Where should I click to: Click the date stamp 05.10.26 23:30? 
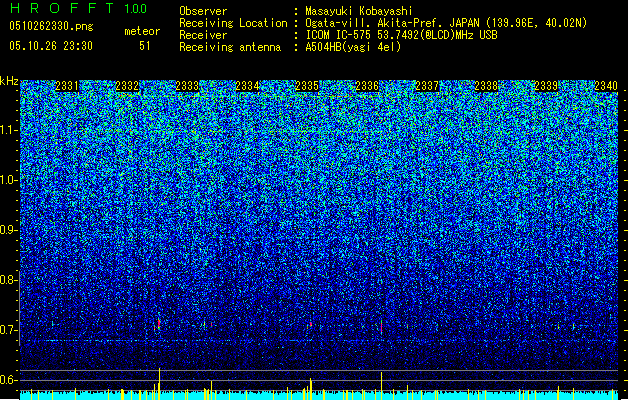pos(51,46)
